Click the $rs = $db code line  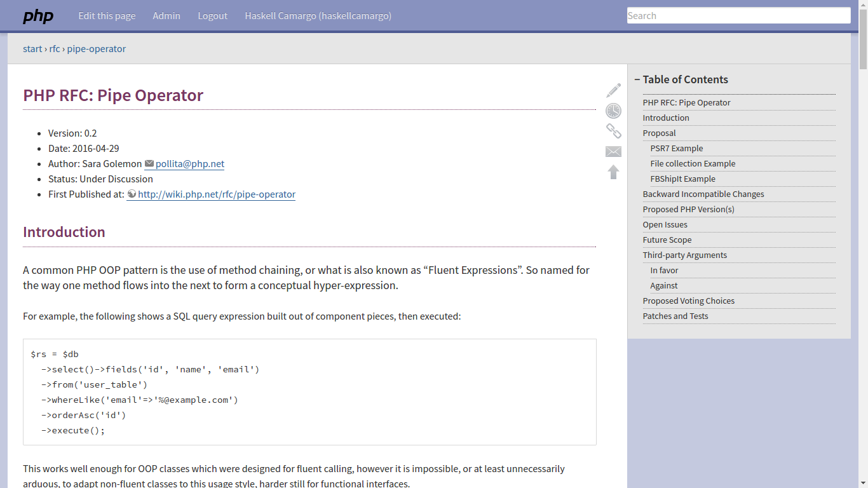coord(55,355)
